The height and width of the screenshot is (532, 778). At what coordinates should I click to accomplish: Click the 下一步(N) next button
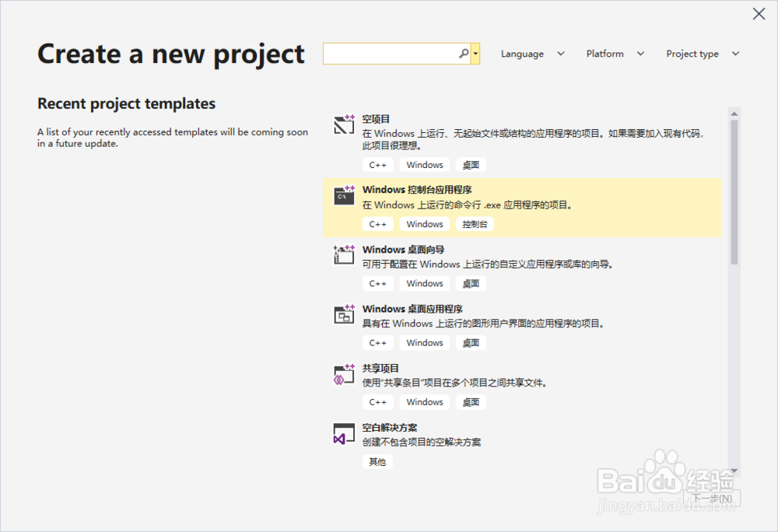point(711,498)
